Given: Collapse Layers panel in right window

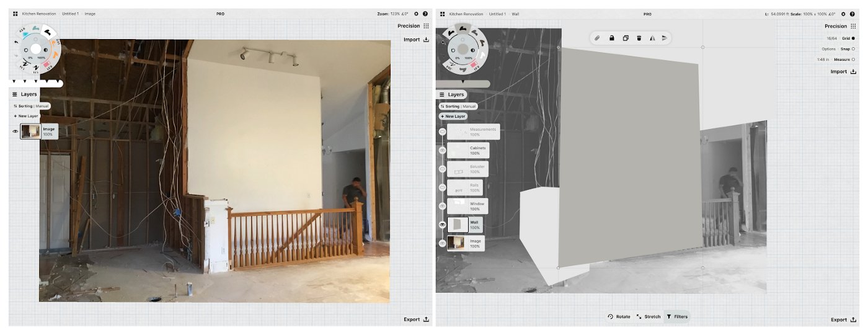Looking at the screenshot, I should 451,94.
